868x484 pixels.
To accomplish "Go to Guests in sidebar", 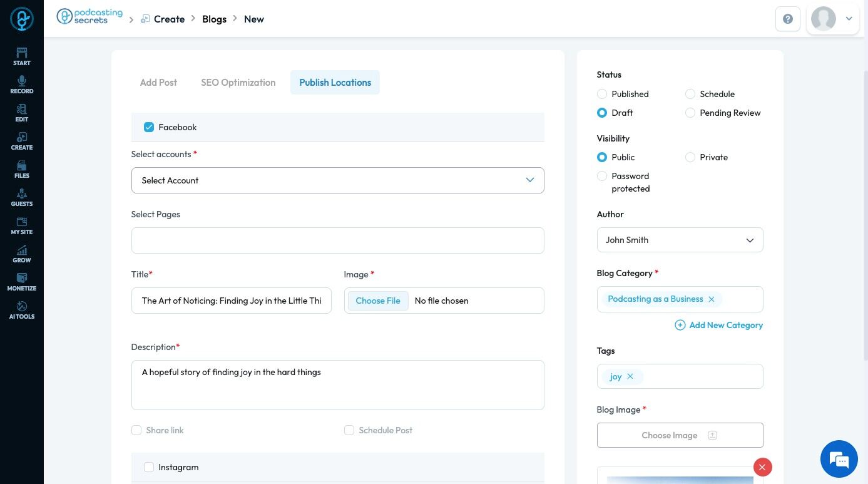I will click(x=22, y=197).
